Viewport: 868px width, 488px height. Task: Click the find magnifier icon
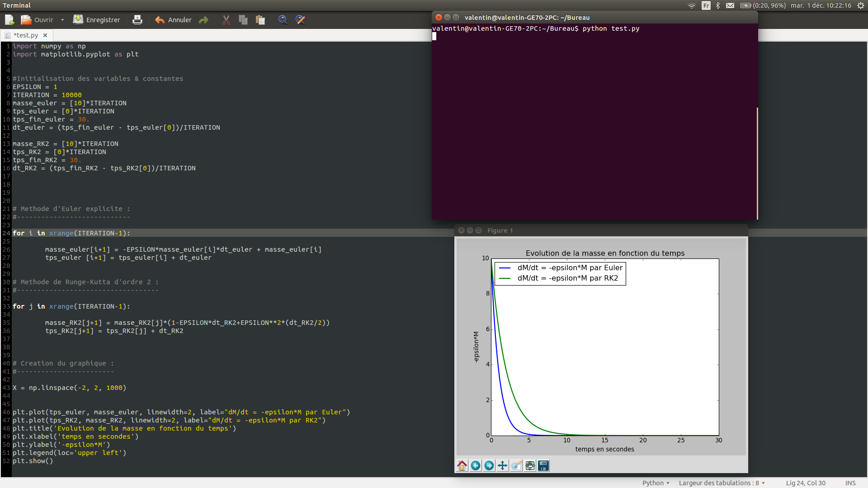tap(283, 20)
